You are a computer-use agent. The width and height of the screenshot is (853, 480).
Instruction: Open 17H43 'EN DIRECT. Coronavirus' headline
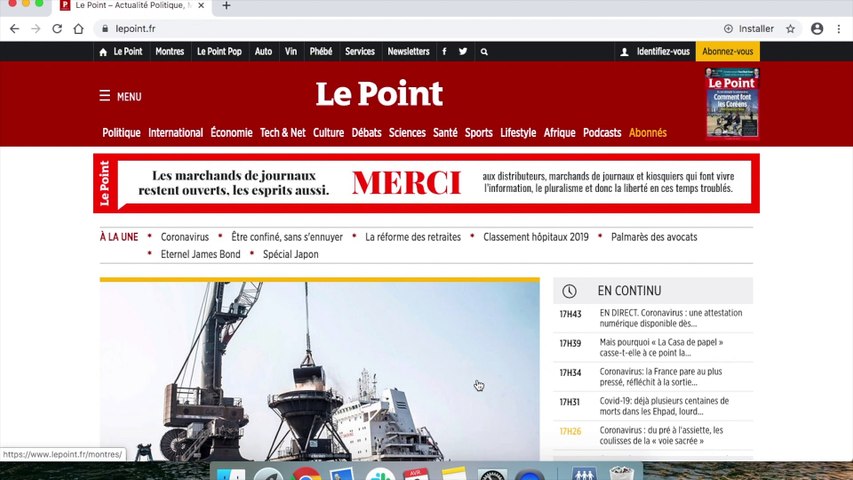(x=670, y=318)
